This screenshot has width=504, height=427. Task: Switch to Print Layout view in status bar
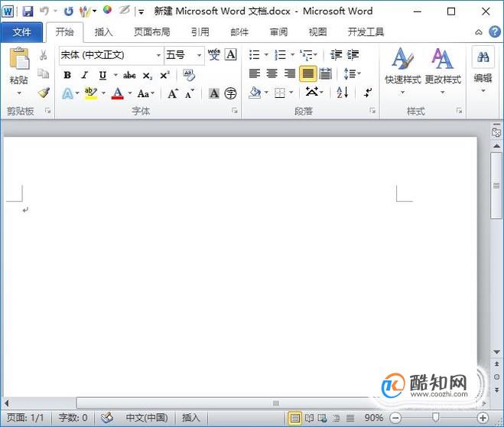click(294, 418)
